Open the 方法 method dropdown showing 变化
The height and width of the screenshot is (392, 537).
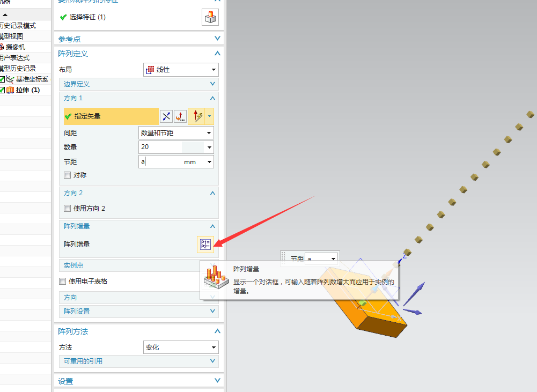[181, 347]
